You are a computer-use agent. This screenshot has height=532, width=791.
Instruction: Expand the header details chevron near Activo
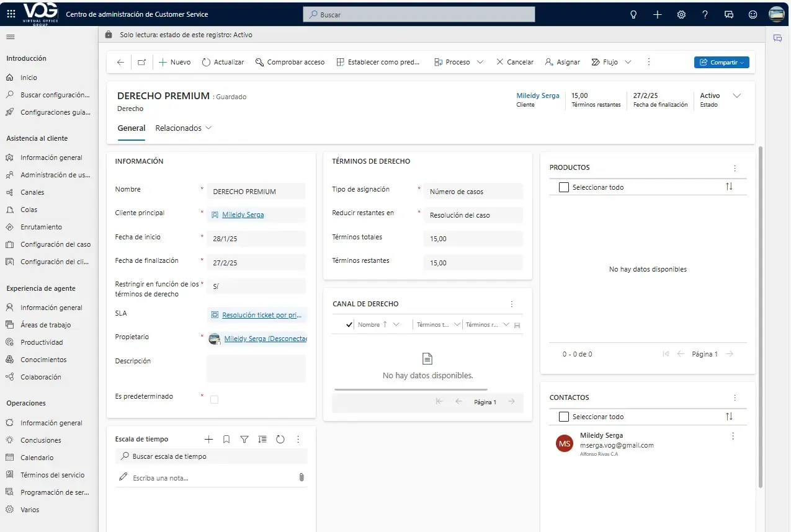click(x=737, y=96)
